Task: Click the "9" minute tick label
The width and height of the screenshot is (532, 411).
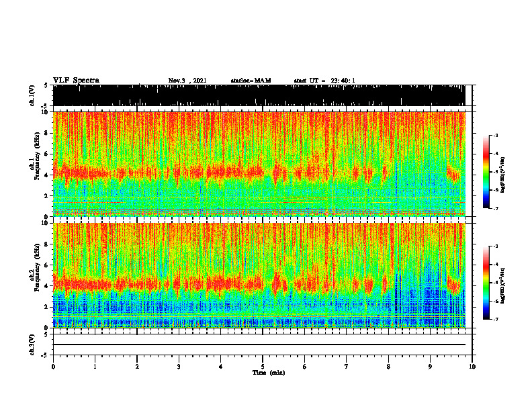Action: 430,367
